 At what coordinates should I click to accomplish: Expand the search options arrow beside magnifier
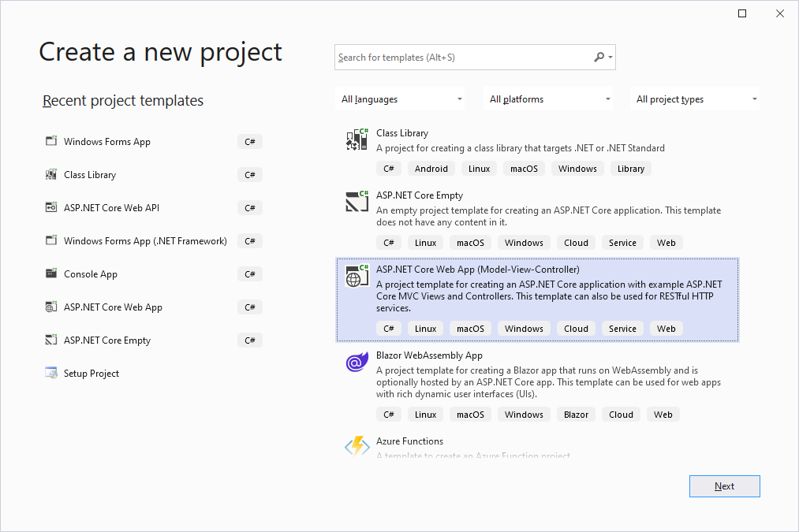pos(610,58)
